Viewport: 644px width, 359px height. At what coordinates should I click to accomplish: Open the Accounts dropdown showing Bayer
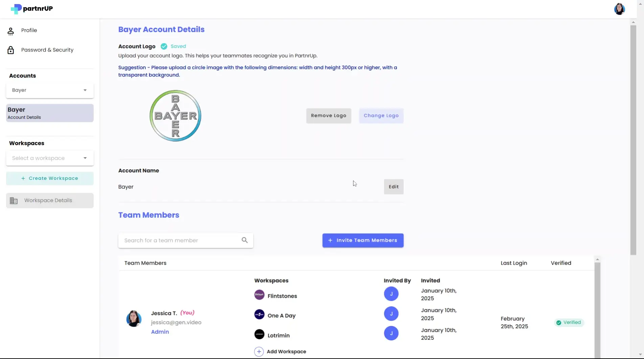49,90
